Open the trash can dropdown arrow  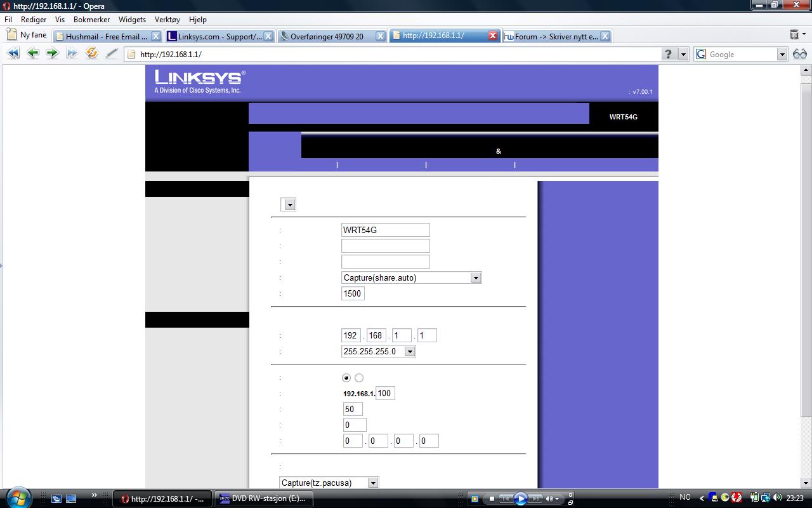coord(804,35)
